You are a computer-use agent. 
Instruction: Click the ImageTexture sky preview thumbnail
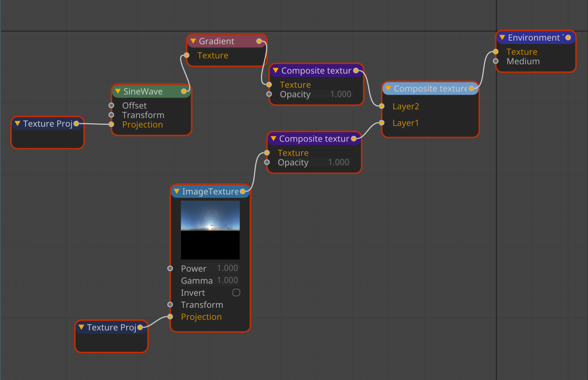coord(210,230)
